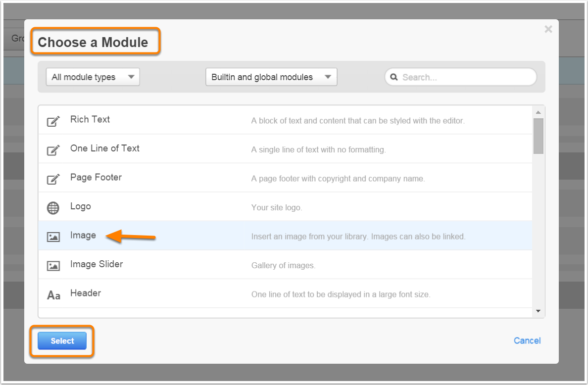Screen dimensions: 588x385
Task: Expand the 'Builtin and global modules' dropdown
Action: [271, 77]
